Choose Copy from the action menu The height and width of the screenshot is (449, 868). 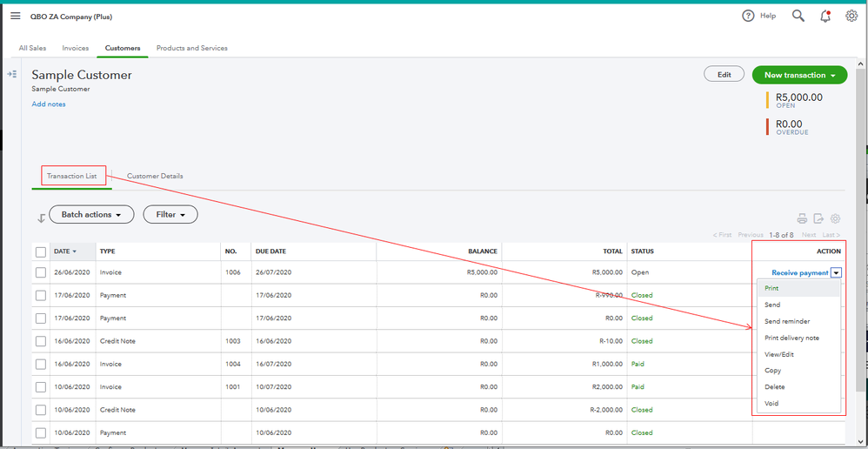tap(798, 371)
